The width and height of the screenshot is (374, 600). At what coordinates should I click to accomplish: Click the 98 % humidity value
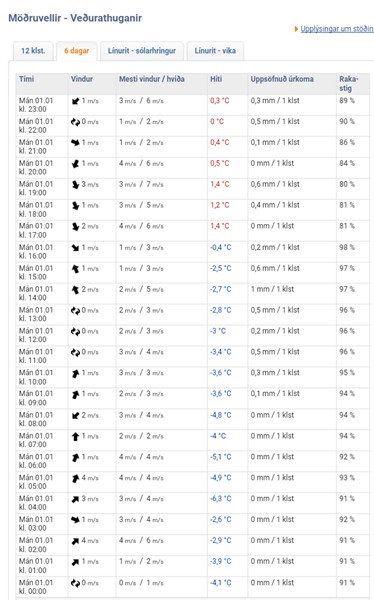(347, 247)
